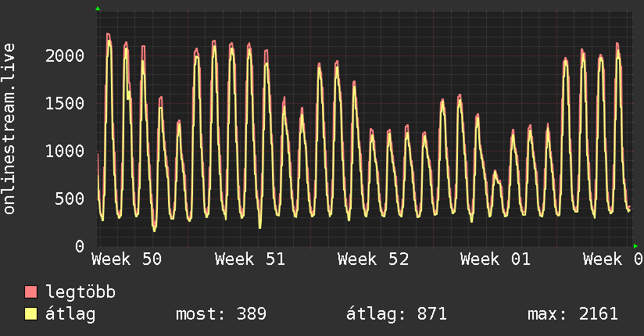Click the Week 01 axis label

496,259
